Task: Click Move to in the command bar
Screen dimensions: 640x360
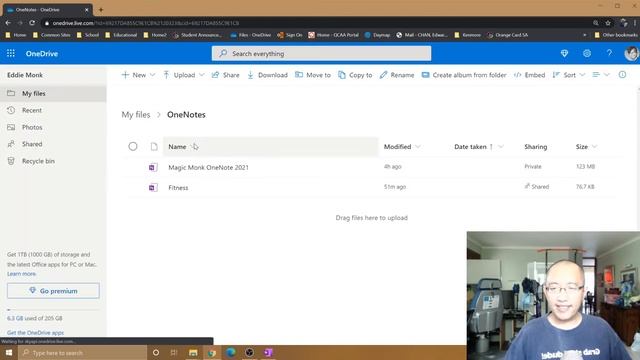Action: 313,75
